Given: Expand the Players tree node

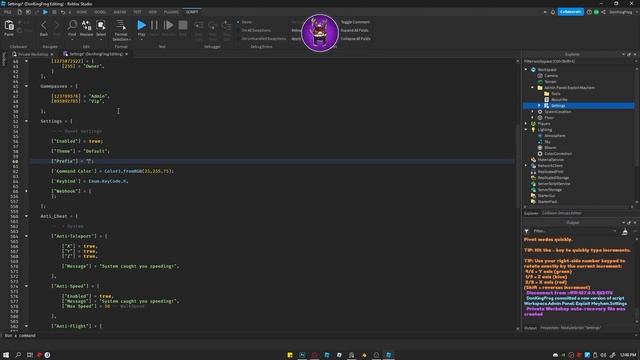Looking at the screenshot, I should (526, 124).
